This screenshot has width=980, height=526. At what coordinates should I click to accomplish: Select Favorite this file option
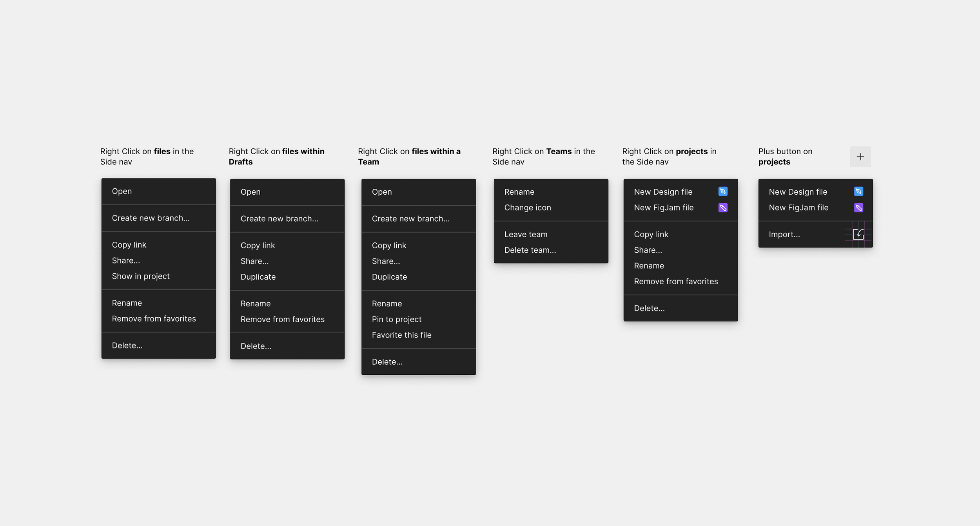click(x=401, y=335)
